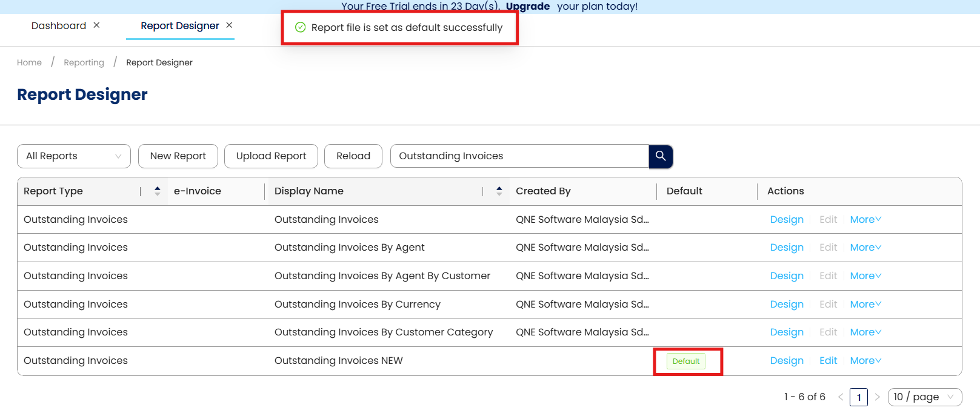980x419 pixels.
Task: Close the Report Designer tab
Action: click(229, 25)
